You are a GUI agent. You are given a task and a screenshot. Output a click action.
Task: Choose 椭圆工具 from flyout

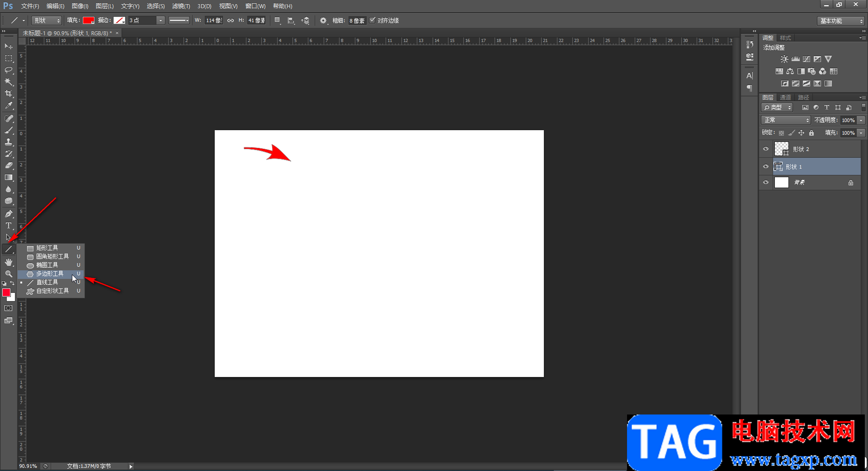coord(51,265)
